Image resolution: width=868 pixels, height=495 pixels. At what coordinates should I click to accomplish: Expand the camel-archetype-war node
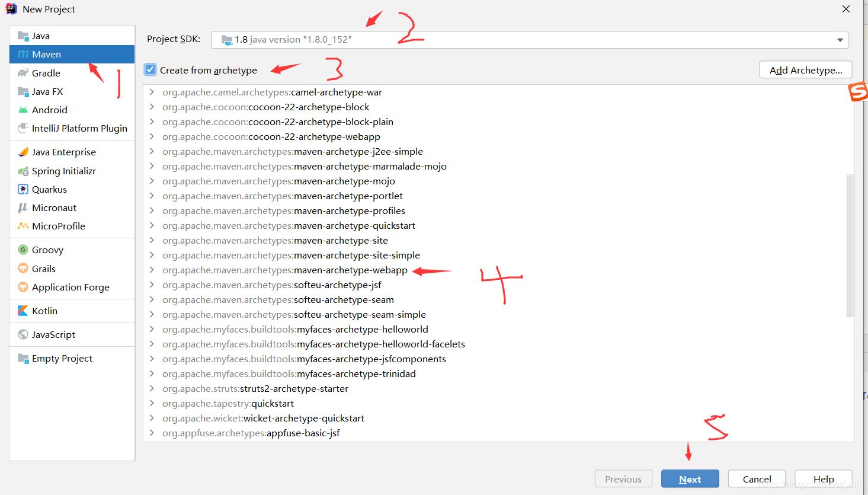(152, 92)
